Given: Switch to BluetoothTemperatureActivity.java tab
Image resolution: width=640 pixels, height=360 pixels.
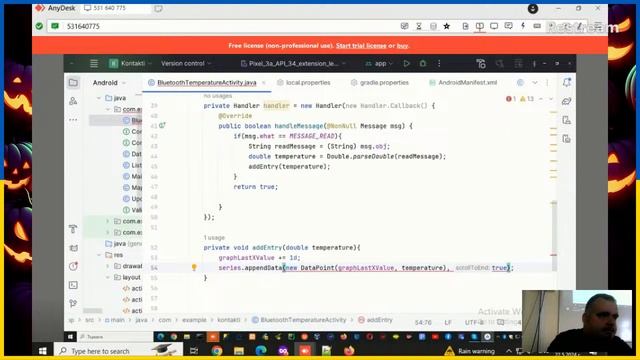Looking at the screenshot, I should point(207,82).
